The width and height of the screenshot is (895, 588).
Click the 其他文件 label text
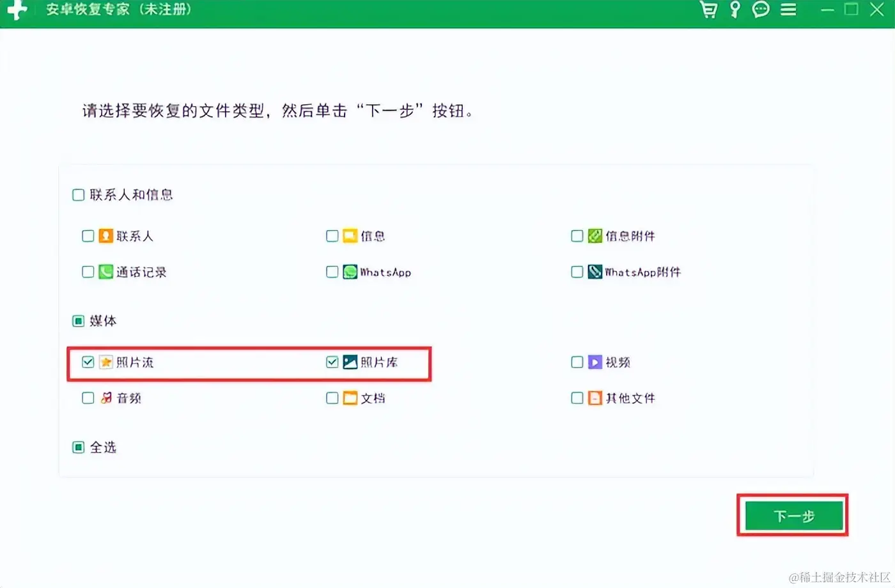630,398
